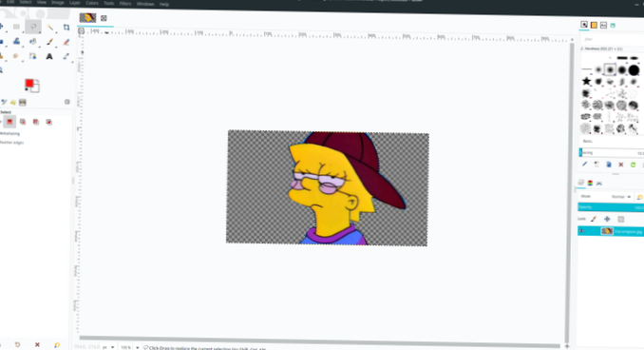Select the large solid black round brush
This screenshot has width=644, height=350.
point(635,70)
